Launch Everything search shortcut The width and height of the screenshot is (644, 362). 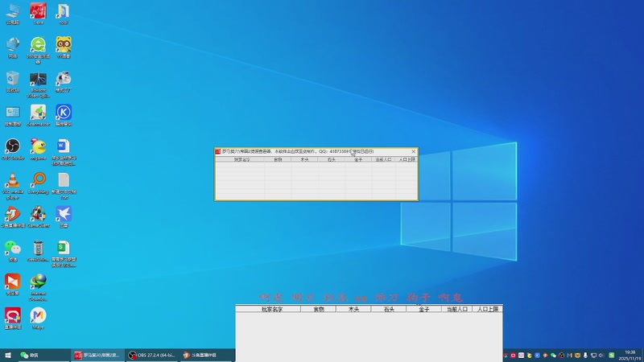[38, 183]
